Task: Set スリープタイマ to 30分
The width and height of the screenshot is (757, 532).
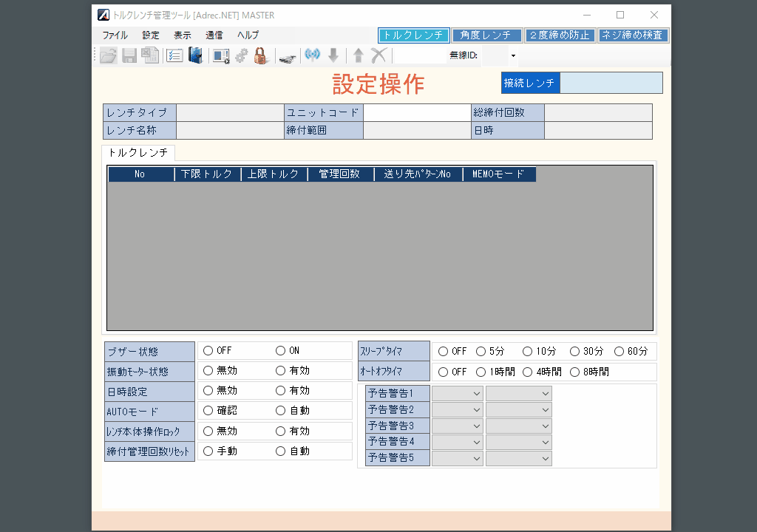Action: (x=574, y=352)
